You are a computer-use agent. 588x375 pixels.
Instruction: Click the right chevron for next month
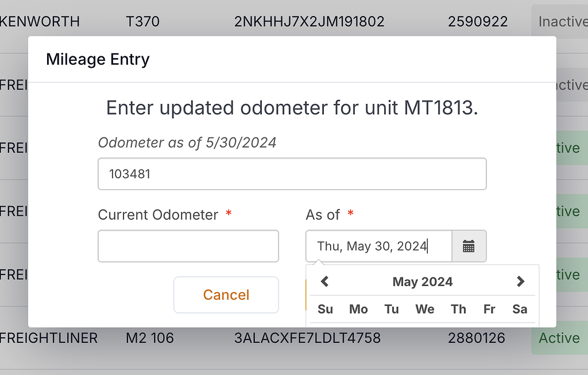(x=520, y=281)
